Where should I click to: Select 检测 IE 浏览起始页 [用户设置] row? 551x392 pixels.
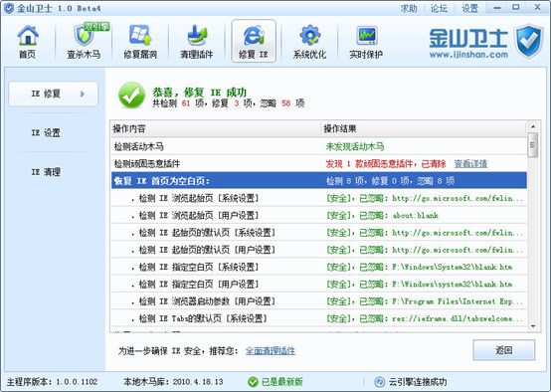click(319, 215)
